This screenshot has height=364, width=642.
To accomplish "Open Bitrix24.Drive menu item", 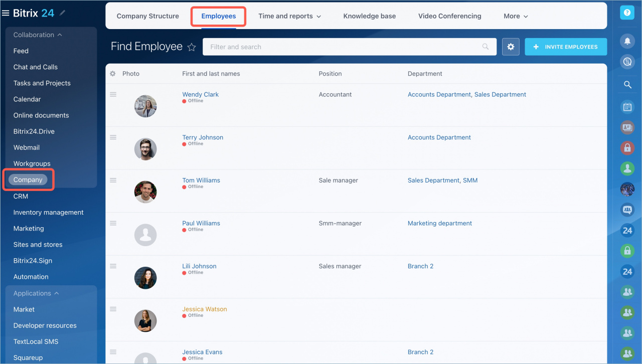I will coord(34,131).
